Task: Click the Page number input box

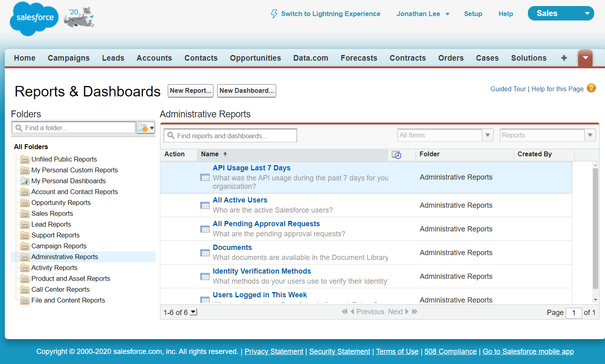Action: [x=574, y=313]
